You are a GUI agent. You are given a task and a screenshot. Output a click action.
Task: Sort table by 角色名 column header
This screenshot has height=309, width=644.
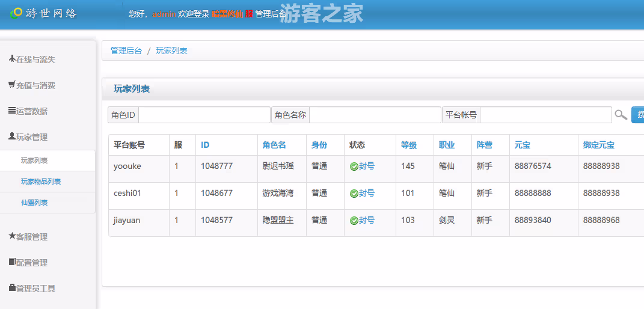274,145
